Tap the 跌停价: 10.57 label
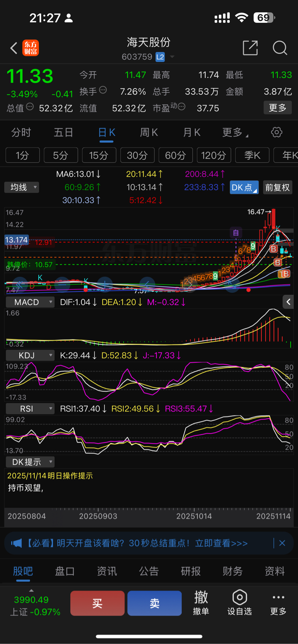The height and width of the screenshot is (644, 298). (x=29, y=265)
